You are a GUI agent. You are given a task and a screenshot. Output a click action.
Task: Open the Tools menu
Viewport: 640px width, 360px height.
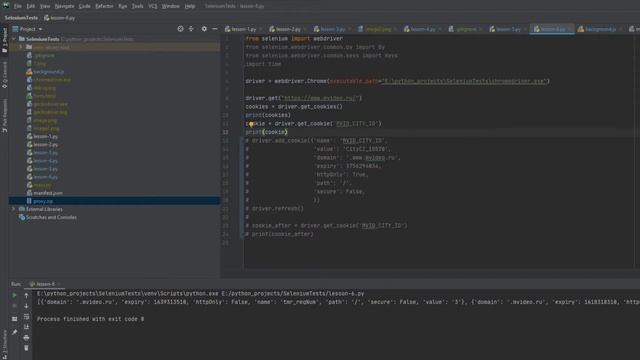[x=138, y=6]
